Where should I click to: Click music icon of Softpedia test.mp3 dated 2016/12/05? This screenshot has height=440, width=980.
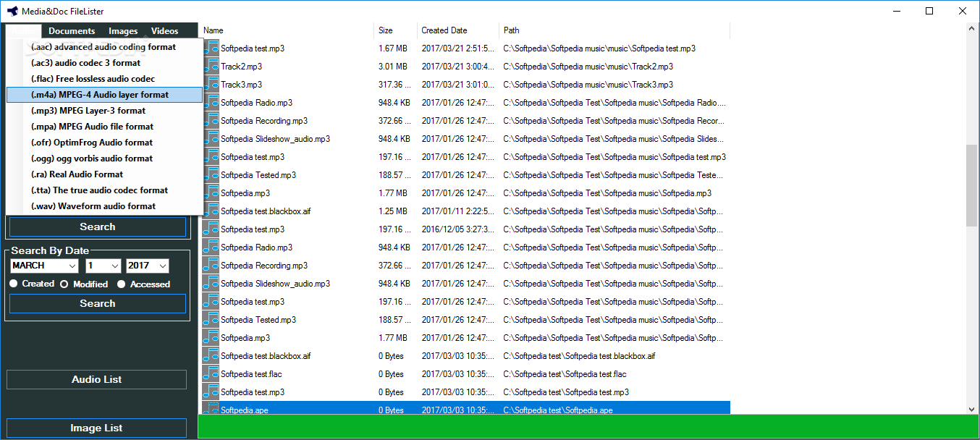211,229
